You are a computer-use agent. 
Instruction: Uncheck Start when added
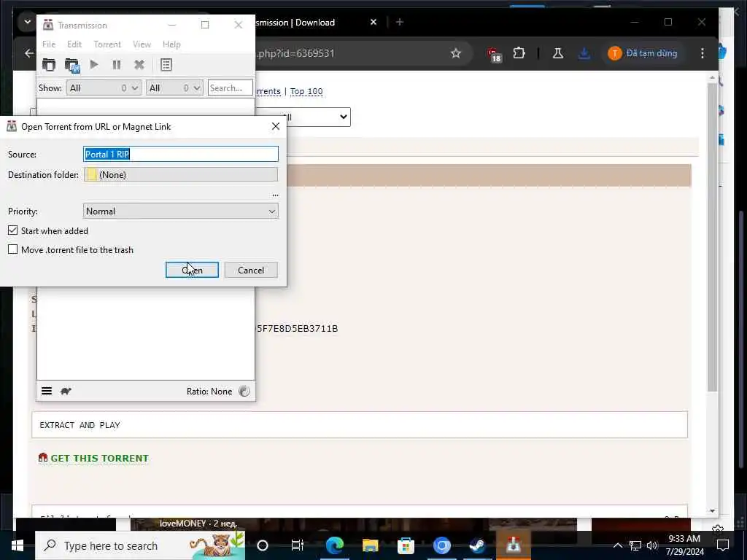tap(13, 230)
